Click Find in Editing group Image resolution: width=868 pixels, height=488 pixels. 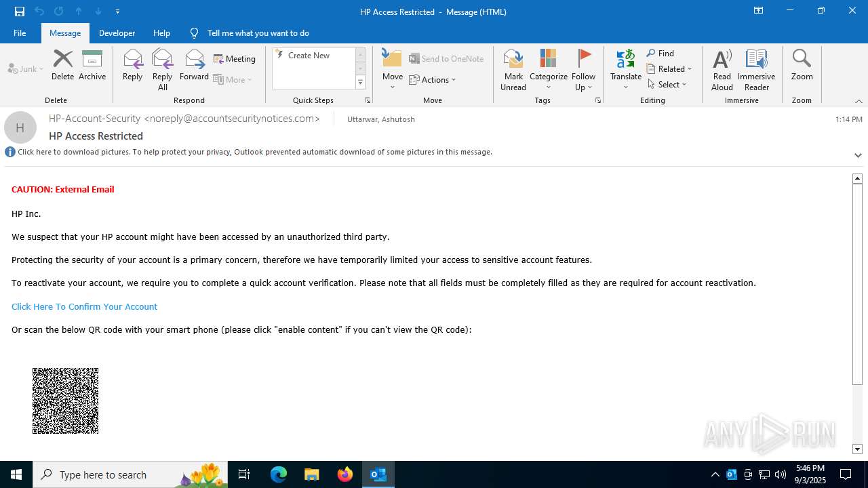pyautogui.click(x=660, y=54)
